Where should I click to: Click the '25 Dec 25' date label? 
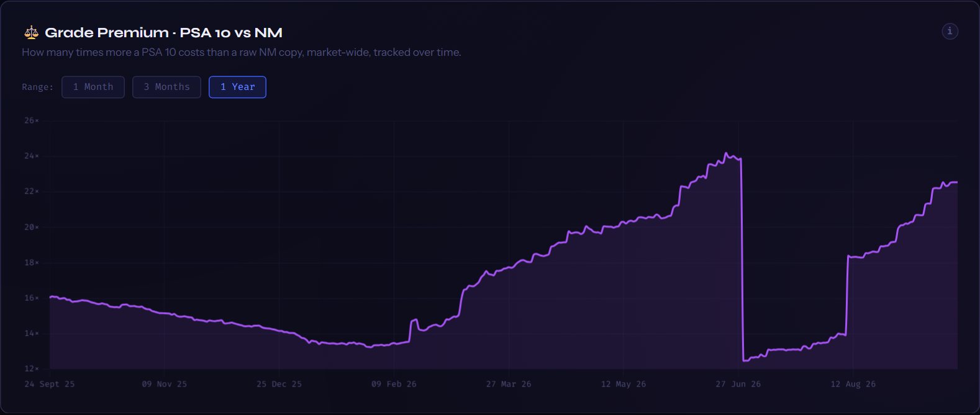279,384
